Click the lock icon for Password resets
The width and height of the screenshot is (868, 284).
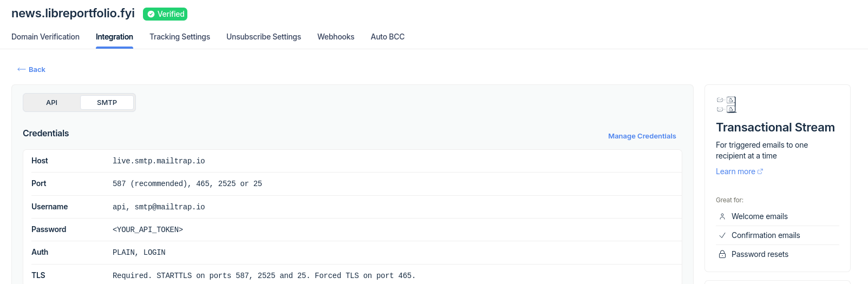pyautogui.click(x=722, y=254)
